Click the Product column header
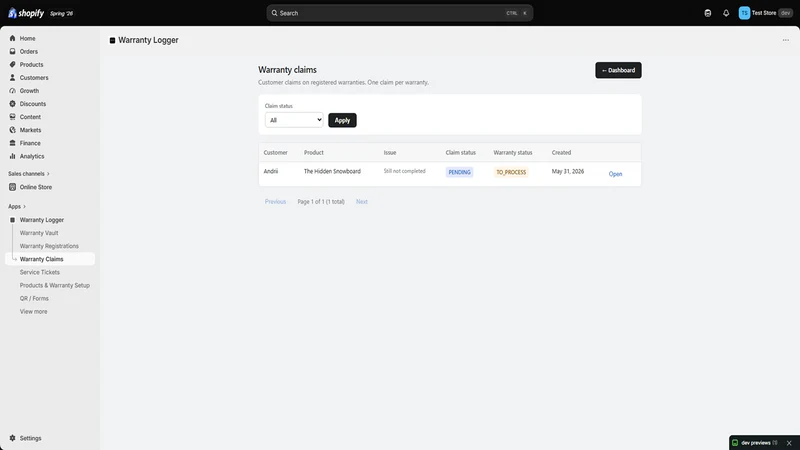Image resolution: width=800 pixels, height=450 pixels. (x=314, y=153)
